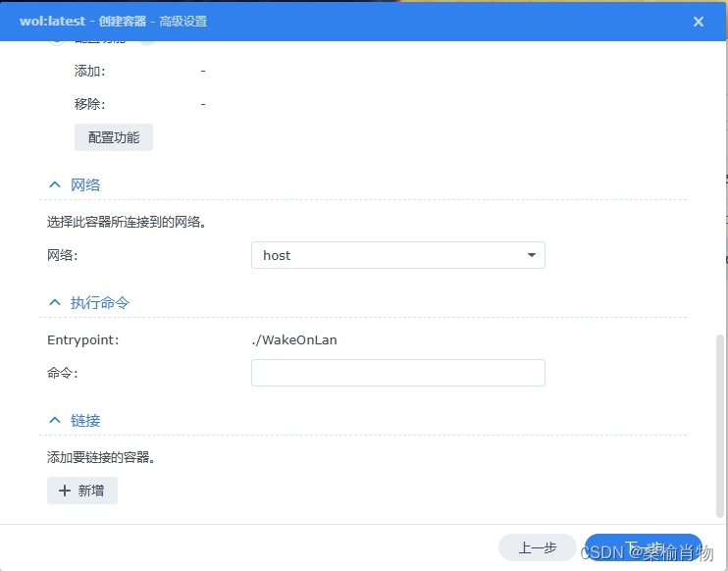Image resolution: width=728 pixels, height=571 pixels.
Task: Click the ./WakeOnLan entrypoint value
Action: point(294,339)
